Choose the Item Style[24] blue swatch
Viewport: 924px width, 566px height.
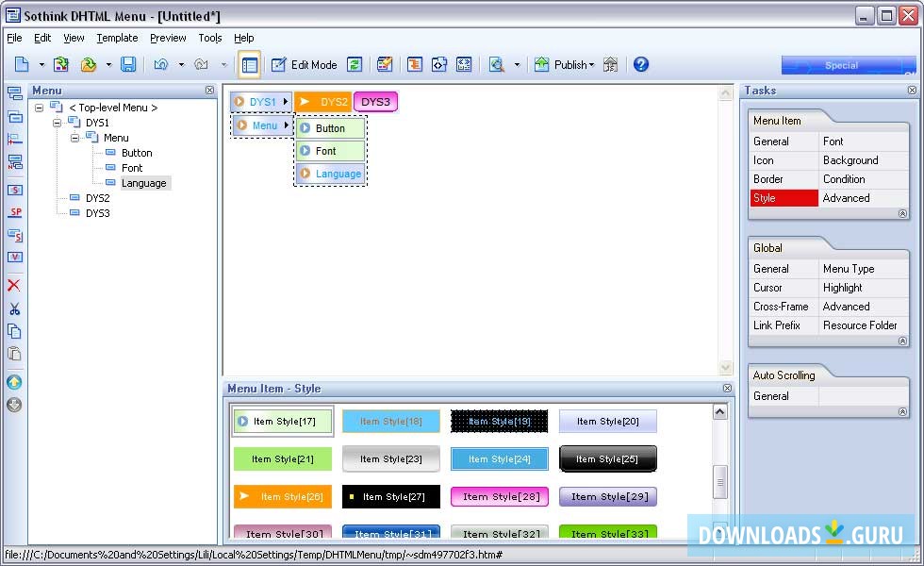point(500,458)
